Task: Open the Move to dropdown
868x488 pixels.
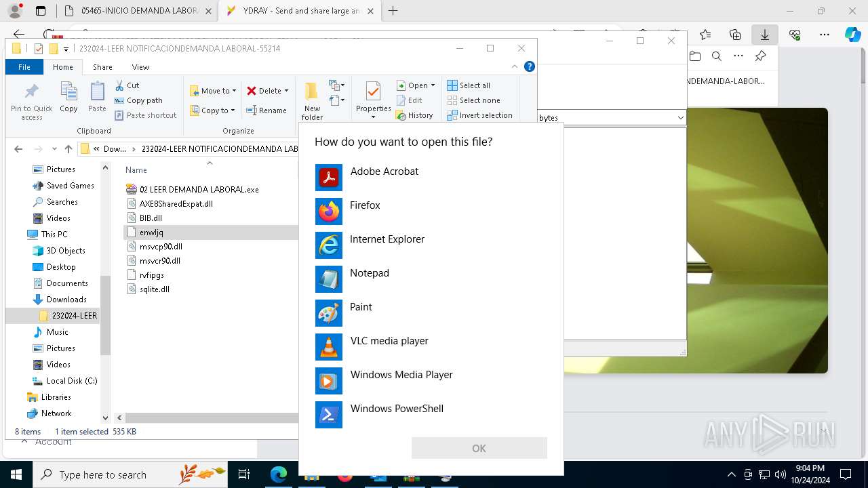Action: (213, 91)
